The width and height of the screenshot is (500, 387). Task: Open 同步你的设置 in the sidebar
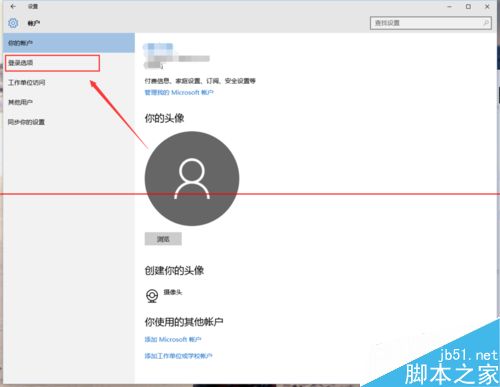tap(69, 122)
